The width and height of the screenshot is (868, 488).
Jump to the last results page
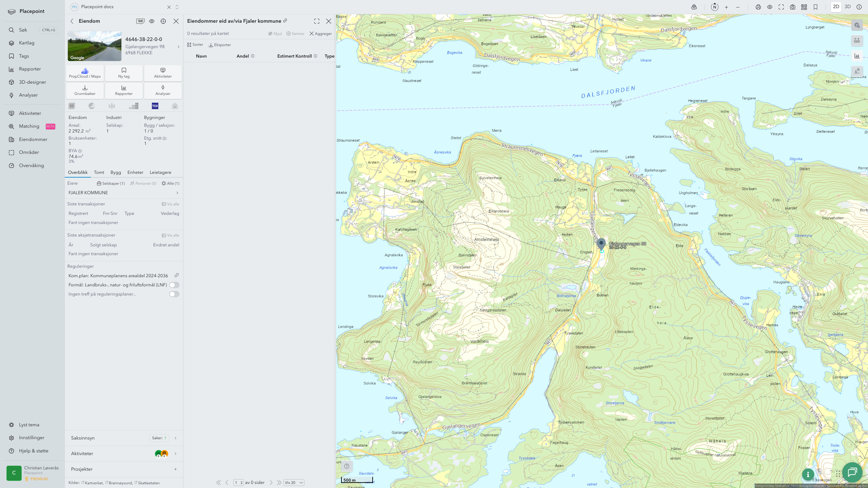[279, 483]
